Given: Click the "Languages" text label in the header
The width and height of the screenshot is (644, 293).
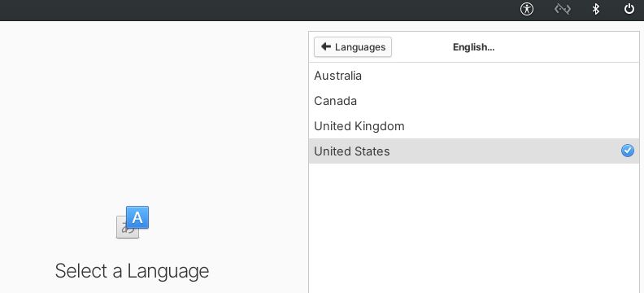Looking at the screenshot, I should [x=360, y=47].
